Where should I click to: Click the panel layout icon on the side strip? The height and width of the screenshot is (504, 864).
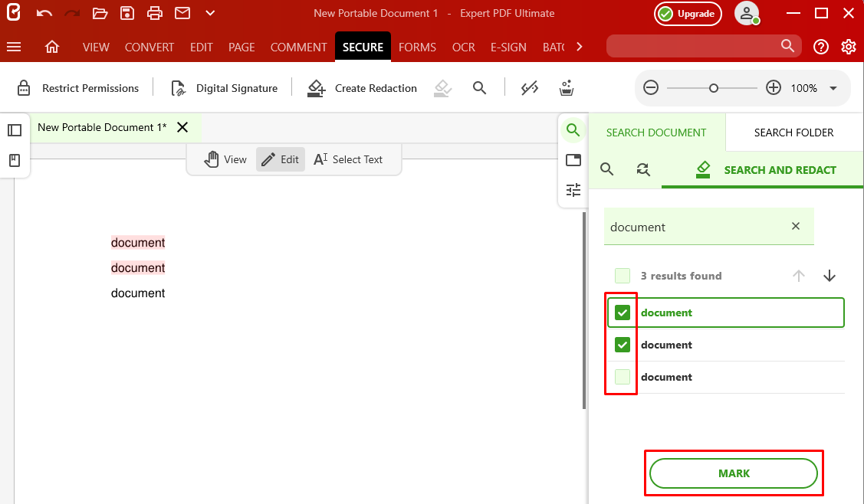tap(573, 160)
